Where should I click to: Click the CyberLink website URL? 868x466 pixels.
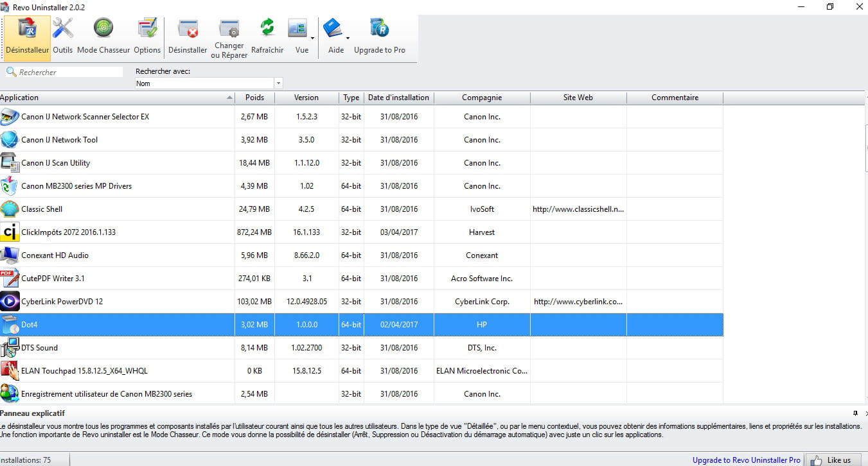point(578,302)
